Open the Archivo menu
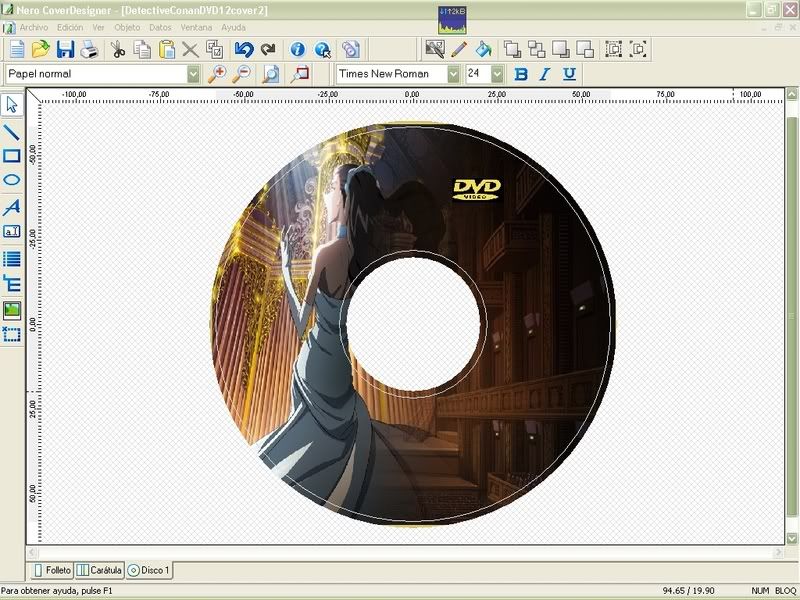This screenshot has width=800, height=600. click(x=34, y=27)
